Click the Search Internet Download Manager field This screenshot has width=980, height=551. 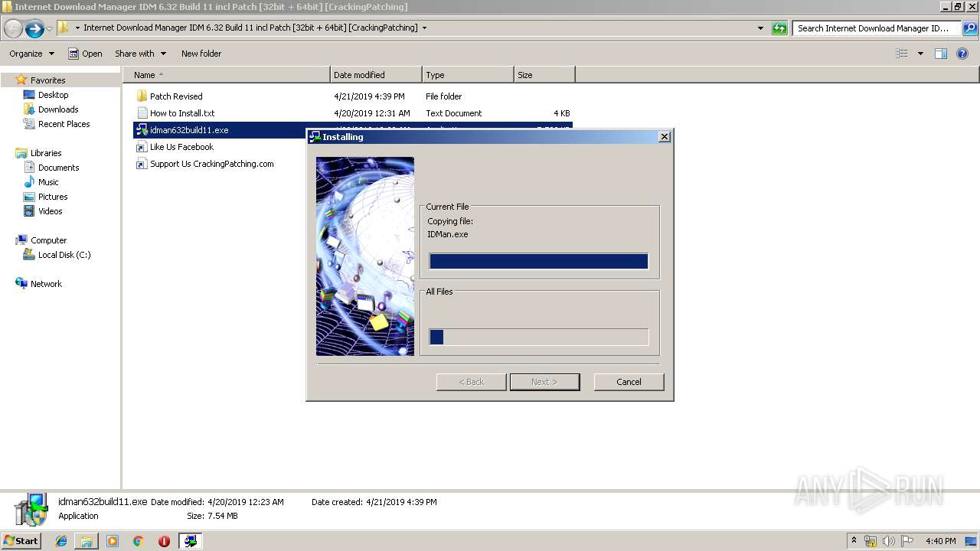[877, 28]
